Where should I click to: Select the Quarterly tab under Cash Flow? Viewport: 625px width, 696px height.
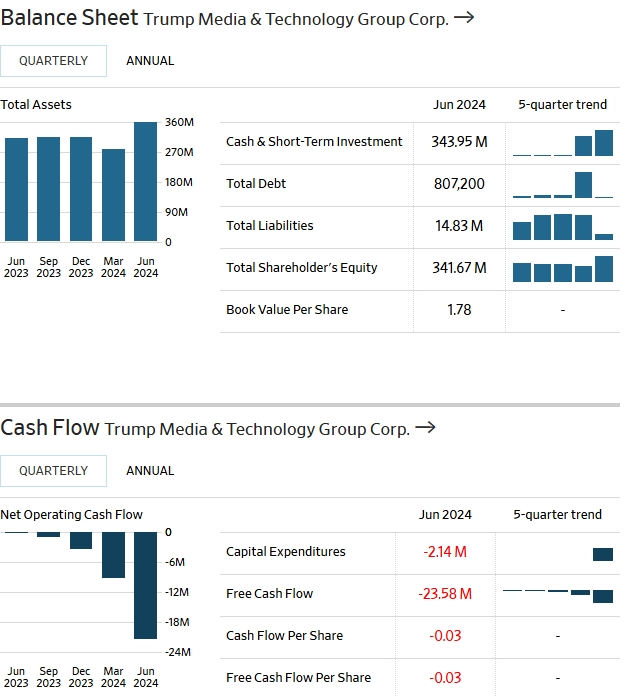(x=54, y=471)
